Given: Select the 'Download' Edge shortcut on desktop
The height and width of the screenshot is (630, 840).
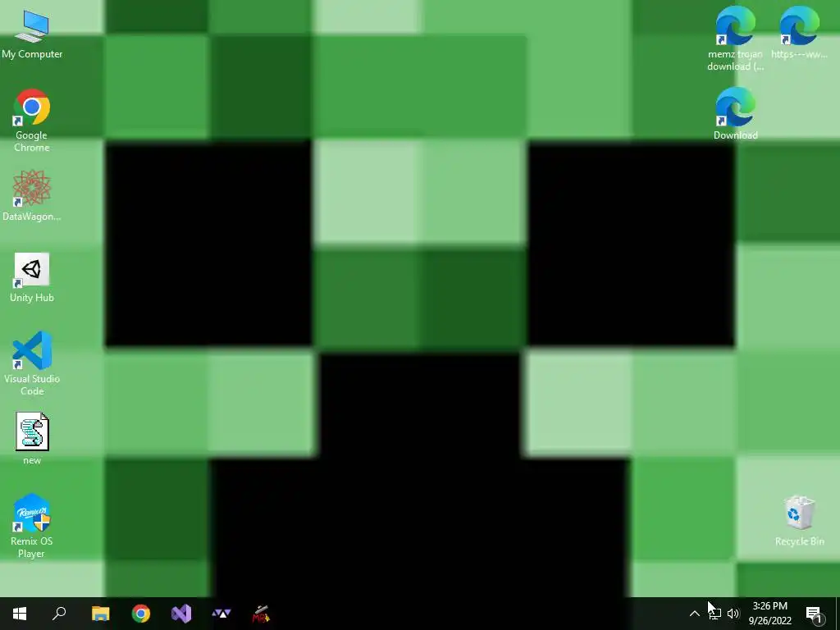Looking at the screenshot, I should pos(736,114).
